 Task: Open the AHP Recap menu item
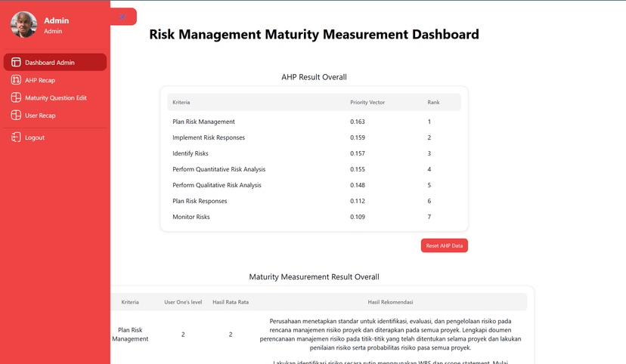click(39, 80)
